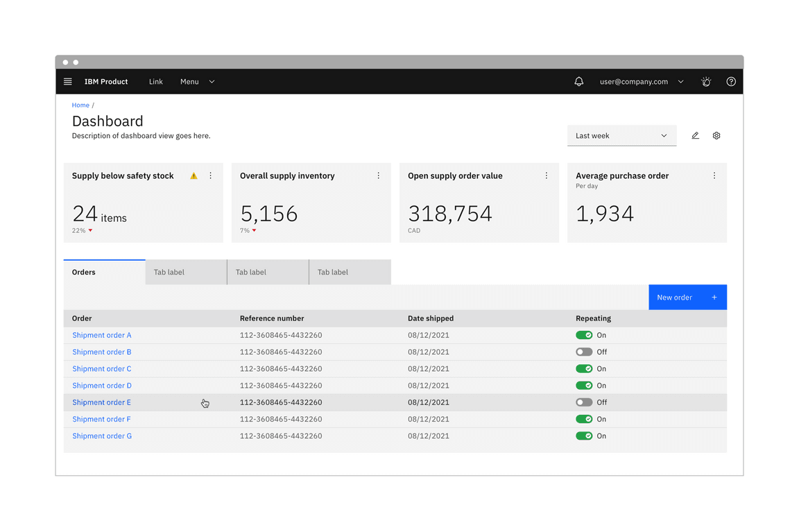
Task: Expand the Menu dropdown in header
Action: tap(197, 82)
